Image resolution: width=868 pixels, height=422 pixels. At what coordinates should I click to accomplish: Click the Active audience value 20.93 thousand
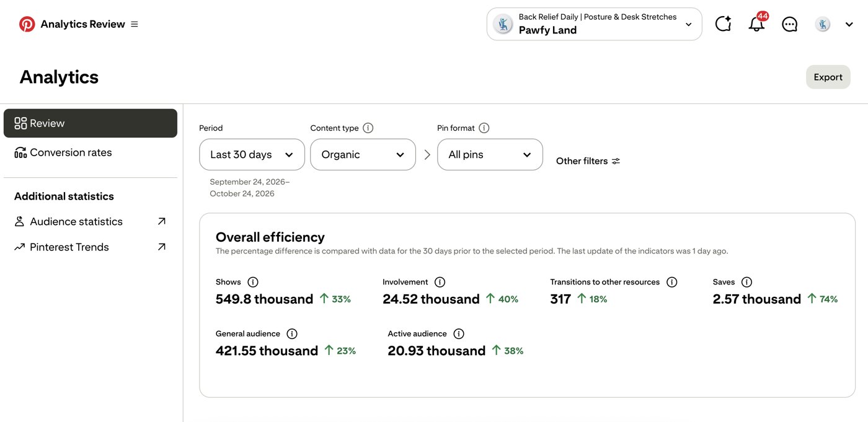point(436,351)
